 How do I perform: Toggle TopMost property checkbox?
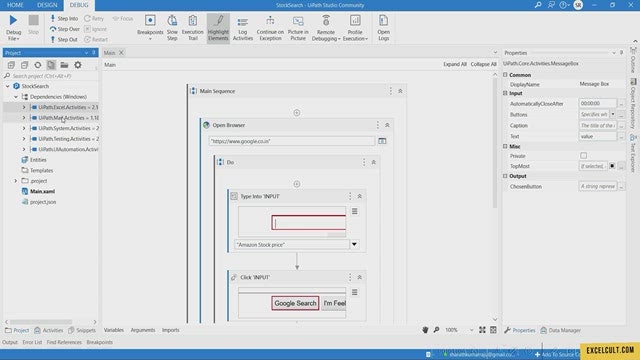612,166
